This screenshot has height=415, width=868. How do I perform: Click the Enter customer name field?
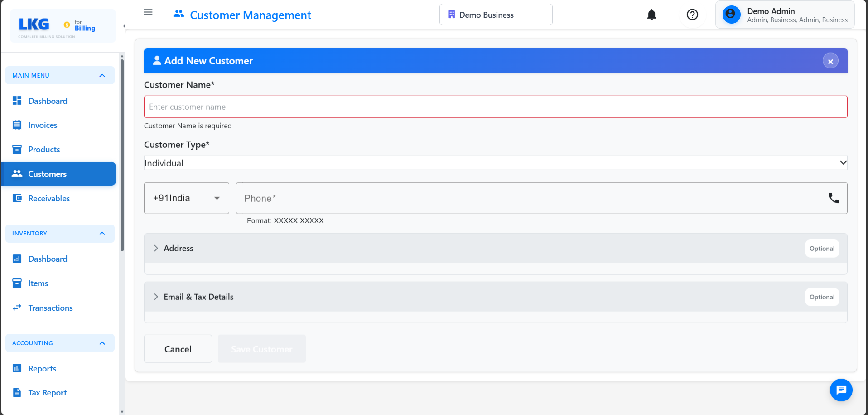[x=495, y=107]
